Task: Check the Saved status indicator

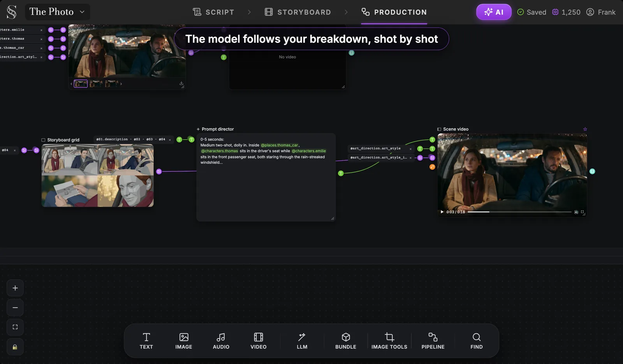Action: (x=531, y=12)
